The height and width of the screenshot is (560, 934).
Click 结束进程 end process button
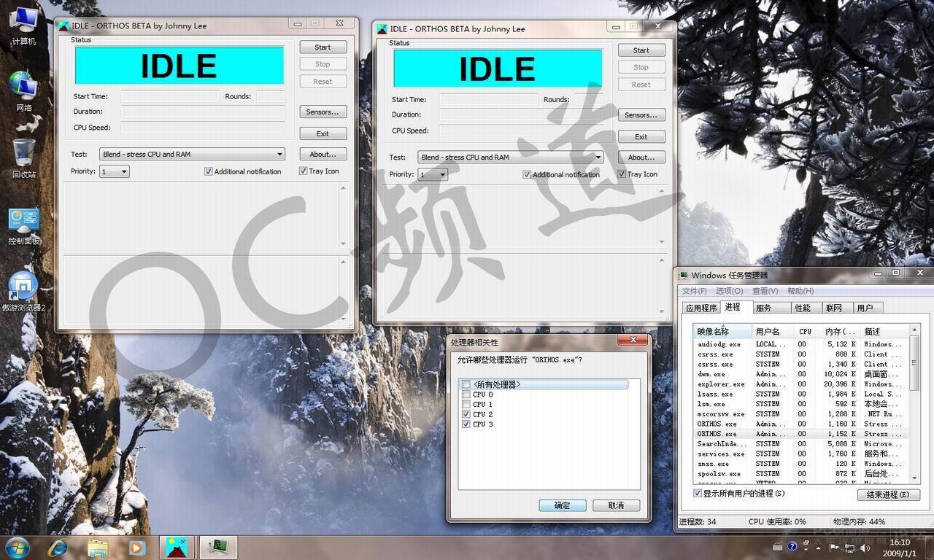coord(888,494)
